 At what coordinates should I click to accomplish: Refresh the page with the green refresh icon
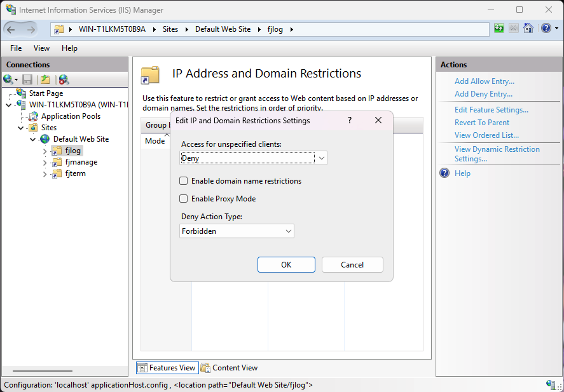pos(499,28)
